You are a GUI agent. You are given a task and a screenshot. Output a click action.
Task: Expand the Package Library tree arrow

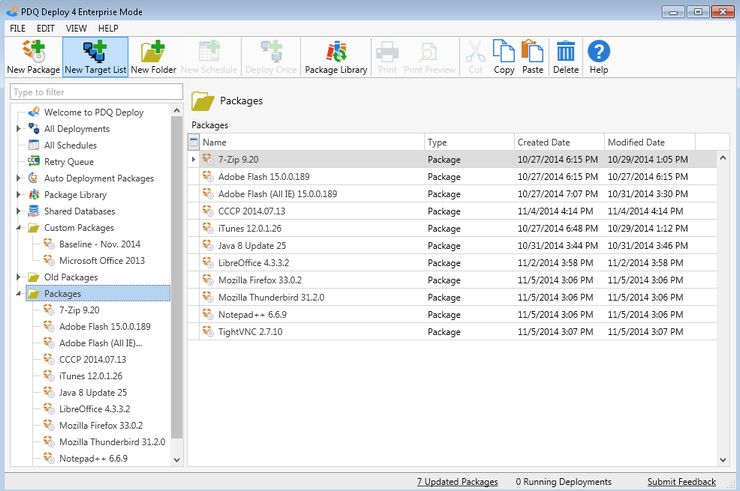pyautogui.click(x=18, y=195)
